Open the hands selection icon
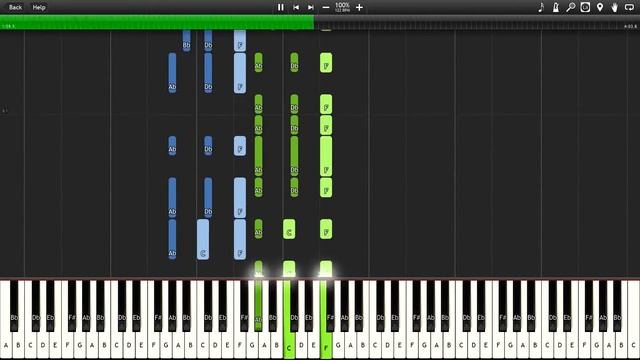640x360 pixels. coord(614,7)
